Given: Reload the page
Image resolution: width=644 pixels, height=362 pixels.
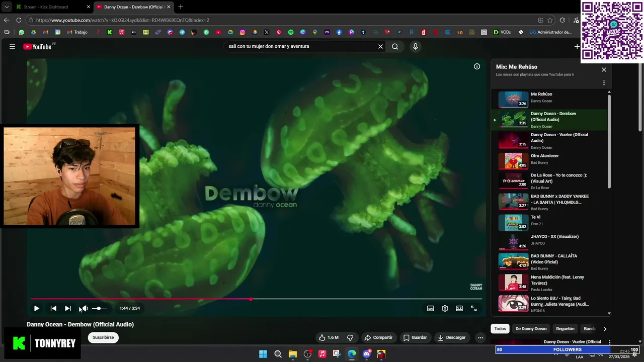Looking at the screenshot, I should point(19,20).
